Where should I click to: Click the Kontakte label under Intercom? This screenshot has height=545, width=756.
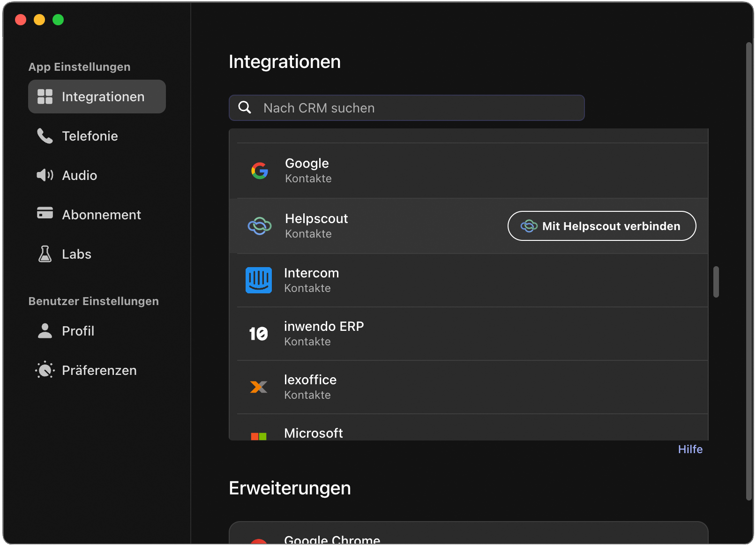tap(307, 288)
